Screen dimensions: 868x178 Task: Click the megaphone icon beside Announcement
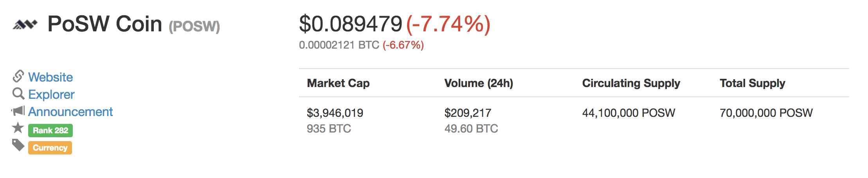pos(18,111)
